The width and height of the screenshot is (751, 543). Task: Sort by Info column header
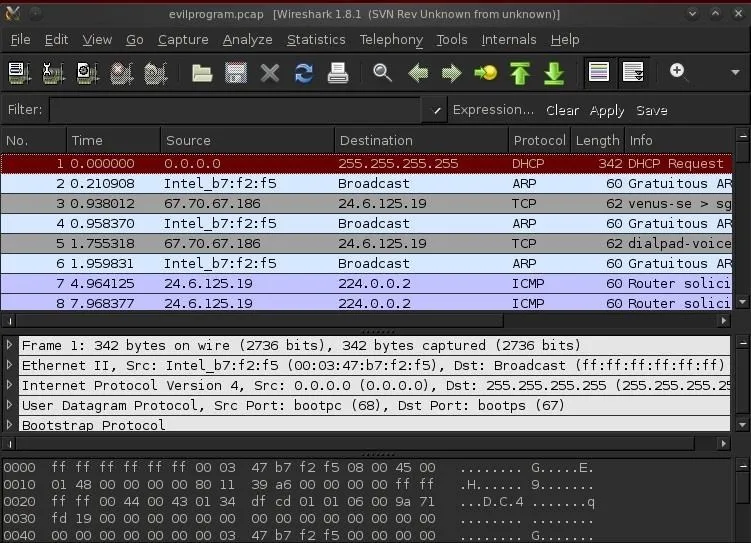tap(679, 140)
